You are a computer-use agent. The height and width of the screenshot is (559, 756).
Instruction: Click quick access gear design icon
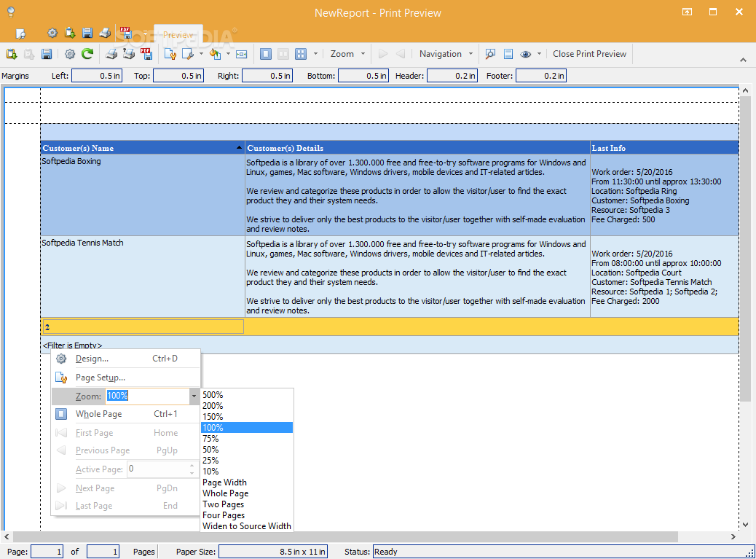(52, 33)
